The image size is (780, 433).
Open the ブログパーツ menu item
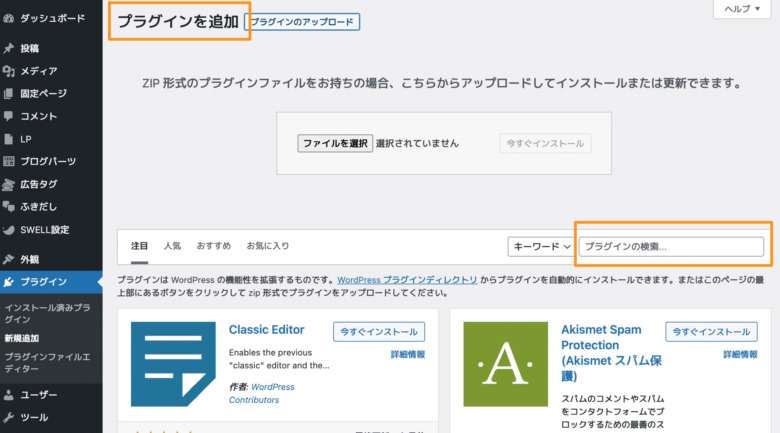(x=48, y=161)
